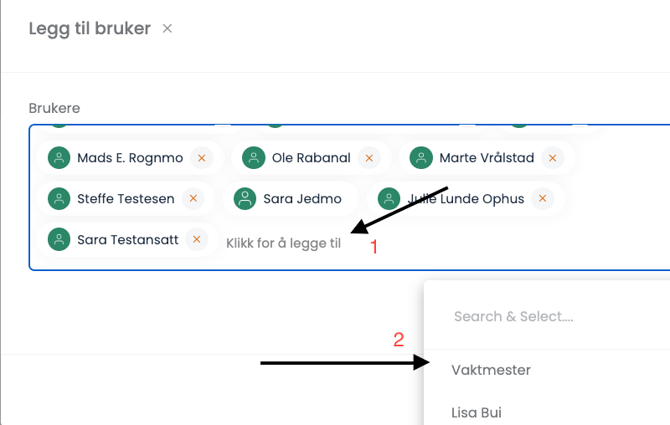Click Ole Rabanal's avatar icon
The width and height of the screenshot is (670, 425).
[x=254, y=158]
